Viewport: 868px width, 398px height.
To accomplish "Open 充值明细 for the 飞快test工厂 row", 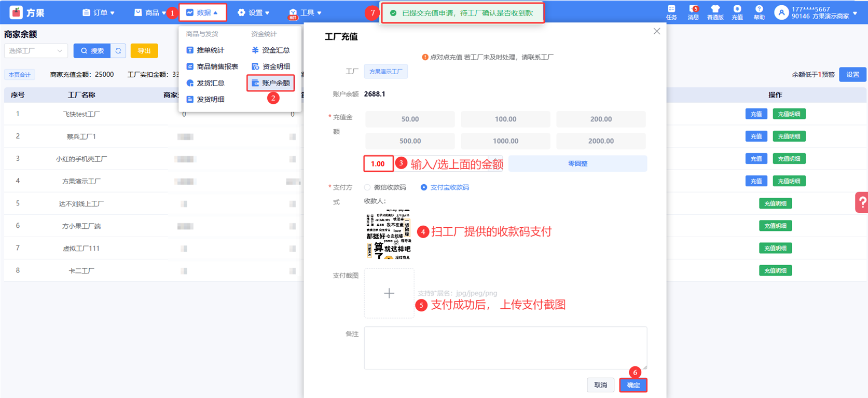I will tap(789, 114).
